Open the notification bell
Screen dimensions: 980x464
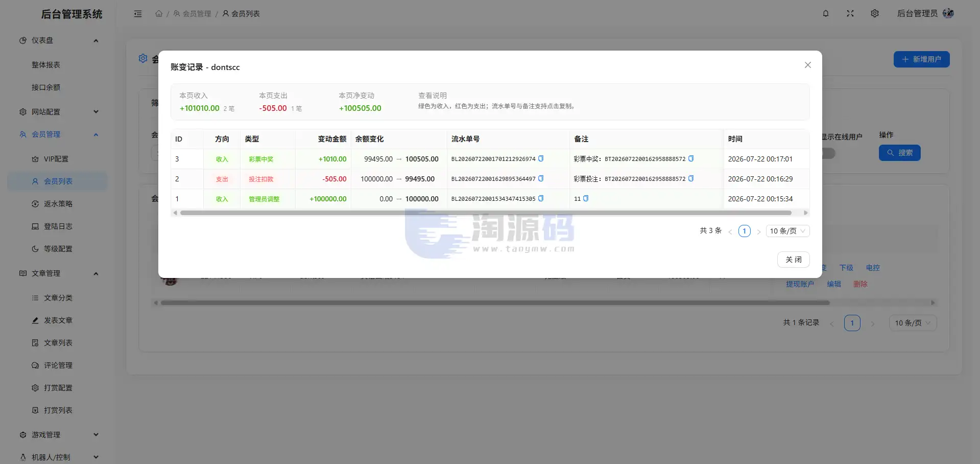(826, 14)
